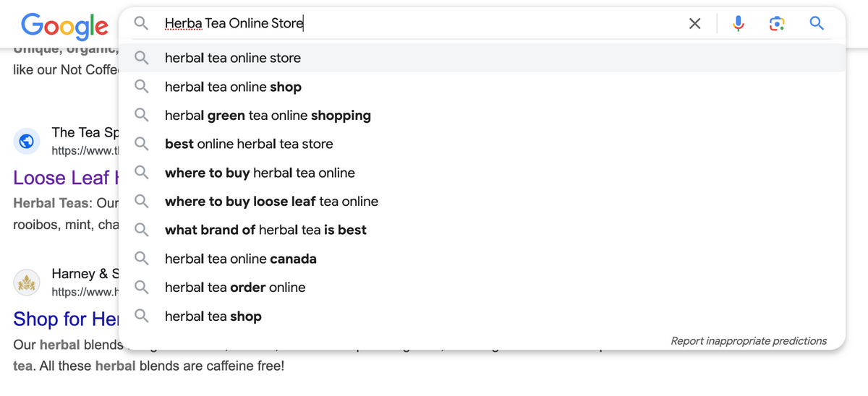Image resolution: width=868 pixels, height=396 pixels.
Task: Click The Tea Sp... globe favicon
Action: (x=27, y=142)
